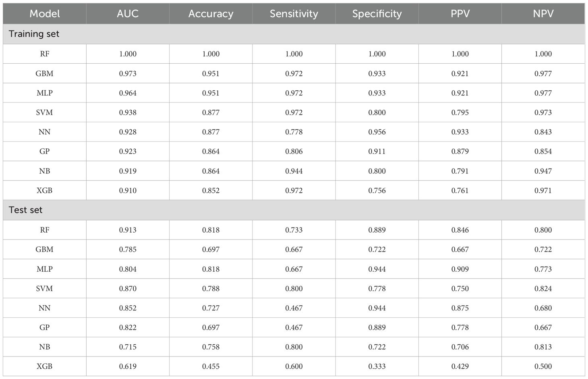The height and width of the screenshot is (379, 588).
Task: Select Training set SVM PPV value 0.795
Action: point(460,112)
